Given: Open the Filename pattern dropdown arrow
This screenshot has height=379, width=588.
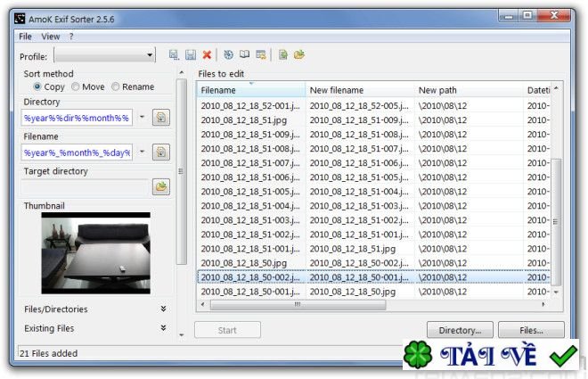Looking at the screenshot, I should (x=143, y=152).
